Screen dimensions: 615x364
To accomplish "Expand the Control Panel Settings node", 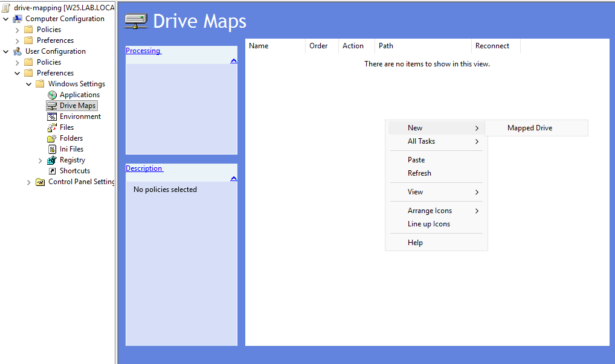I will point(29,182).
